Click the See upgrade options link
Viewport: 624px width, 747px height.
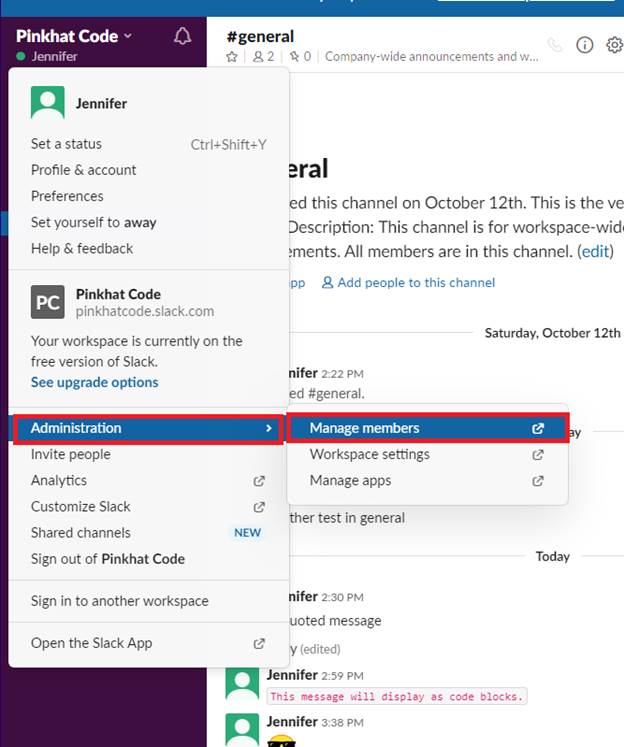(x=94, y=382)
